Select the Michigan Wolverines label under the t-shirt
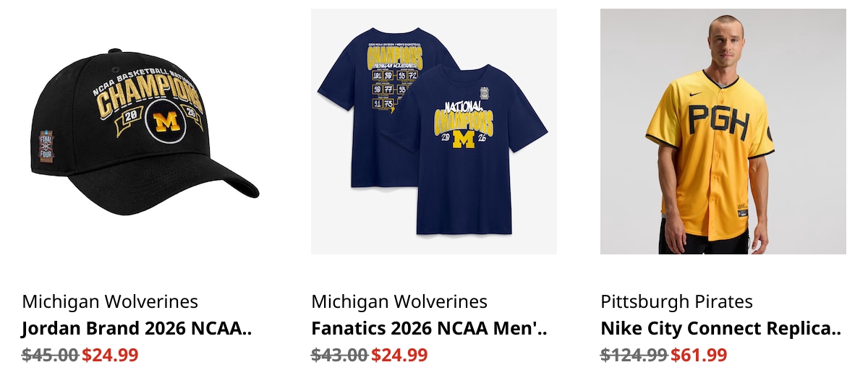The image size is (868, 383). click(399, 301)
